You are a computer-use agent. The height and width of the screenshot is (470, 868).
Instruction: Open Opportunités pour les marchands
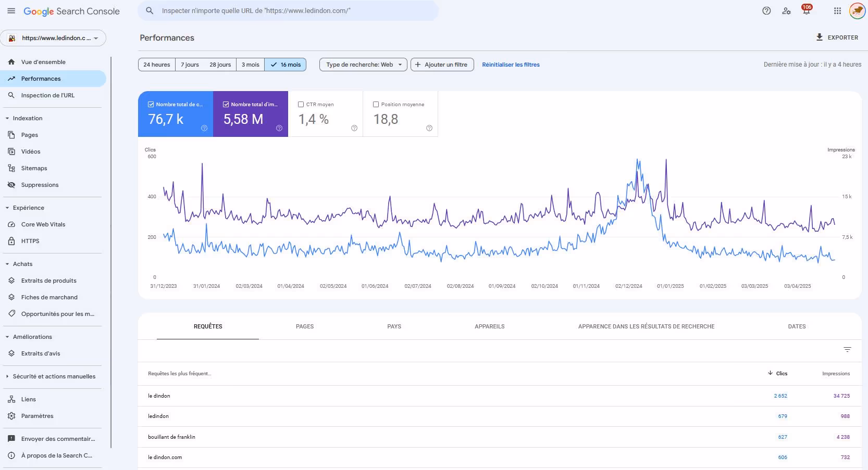pyautogui.click(x=54, y=314)
